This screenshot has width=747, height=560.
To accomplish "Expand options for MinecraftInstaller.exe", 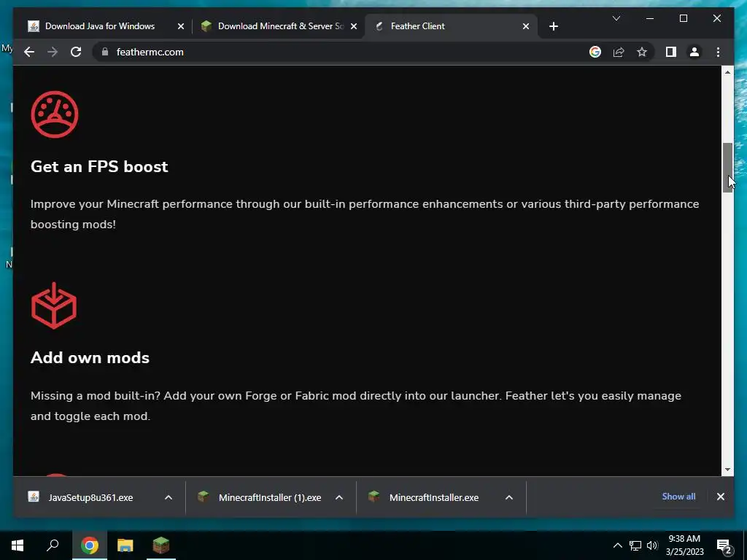I will pos(508,497).
